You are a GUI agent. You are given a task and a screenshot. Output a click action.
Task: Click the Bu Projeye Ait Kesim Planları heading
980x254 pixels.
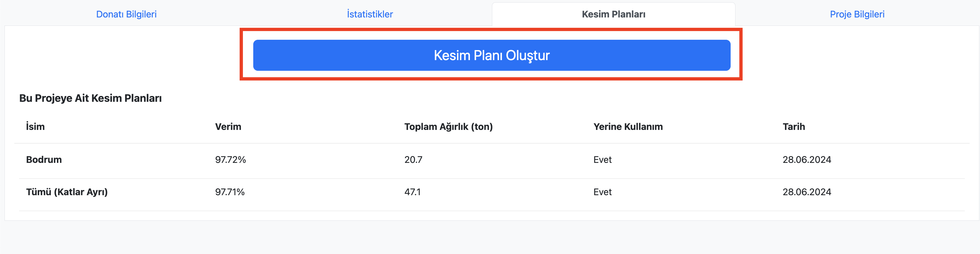click(90, 98)
